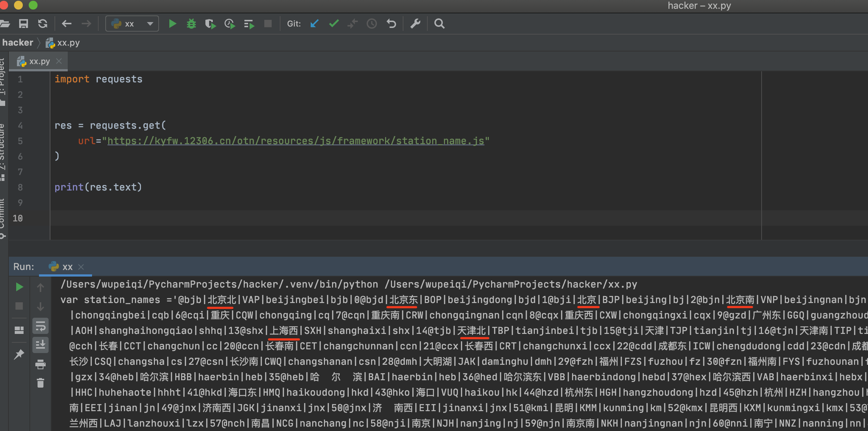Open the 12306 station_name.js URL link
868x431 pixels.
pos(296,141)
